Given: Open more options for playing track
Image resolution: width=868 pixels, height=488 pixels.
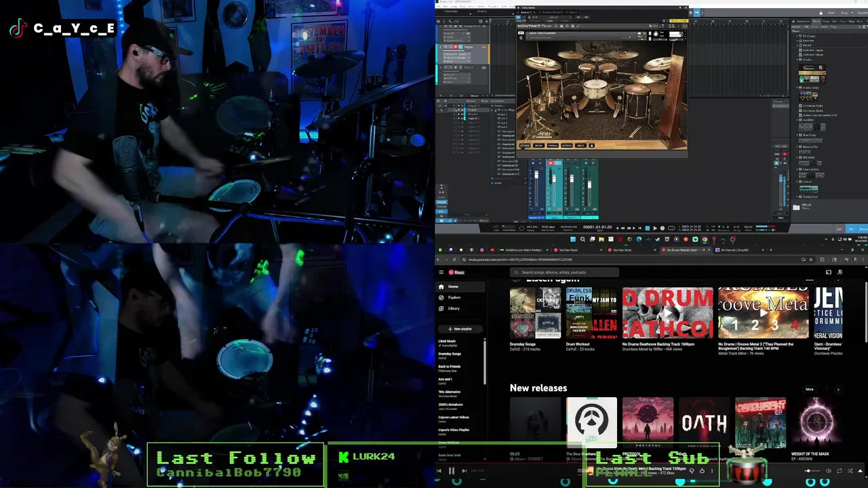Looking at the screenshot, I should [x=712, y=470].
